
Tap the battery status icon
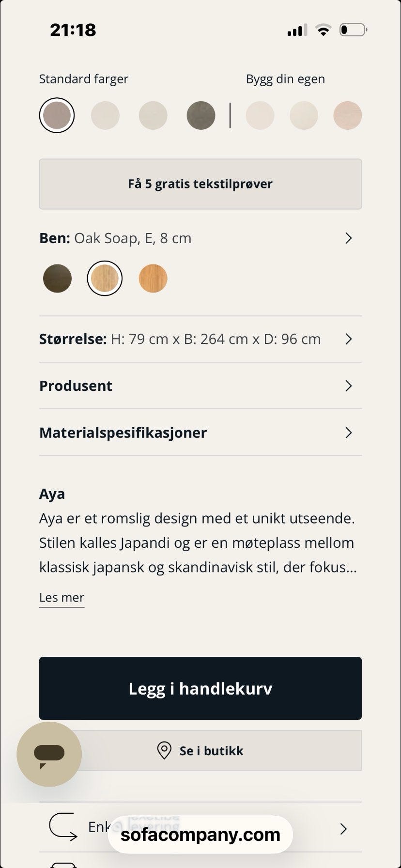tap(353, 30)
